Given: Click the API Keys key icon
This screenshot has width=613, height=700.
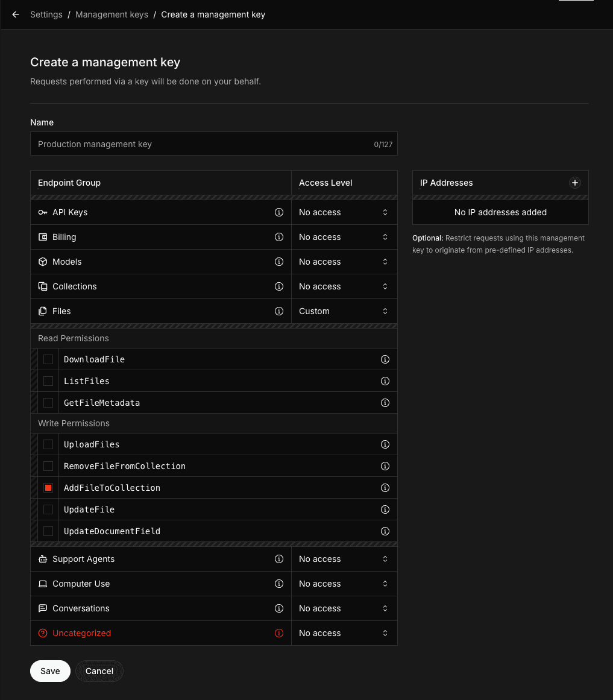Looking at the screenshot, I should click(x=43, y=212).
